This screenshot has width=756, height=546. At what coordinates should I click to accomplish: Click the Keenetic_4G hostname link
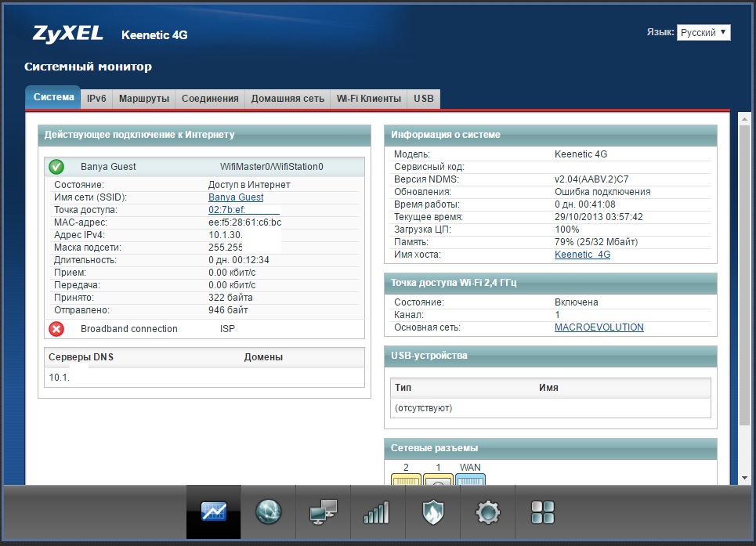582,255
